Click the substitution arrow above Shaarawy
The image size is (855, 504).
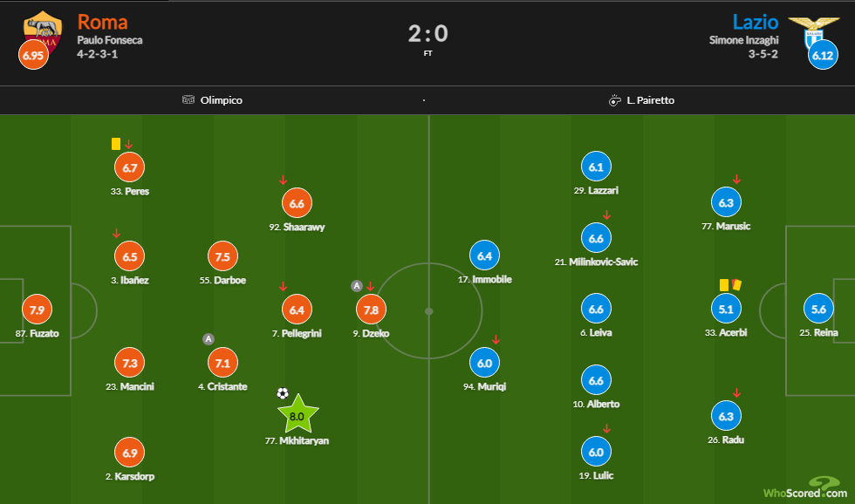coord(283,180)
